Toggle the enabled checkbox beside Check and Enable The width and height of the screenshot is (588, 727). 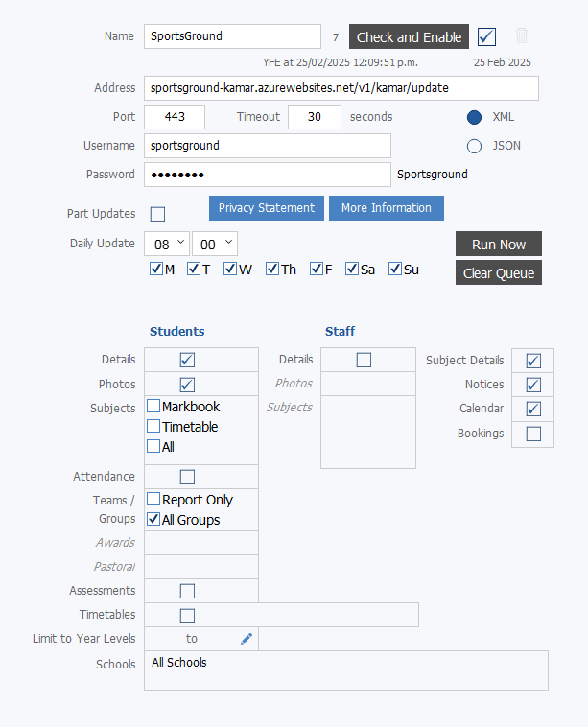(x=486, y=36)
